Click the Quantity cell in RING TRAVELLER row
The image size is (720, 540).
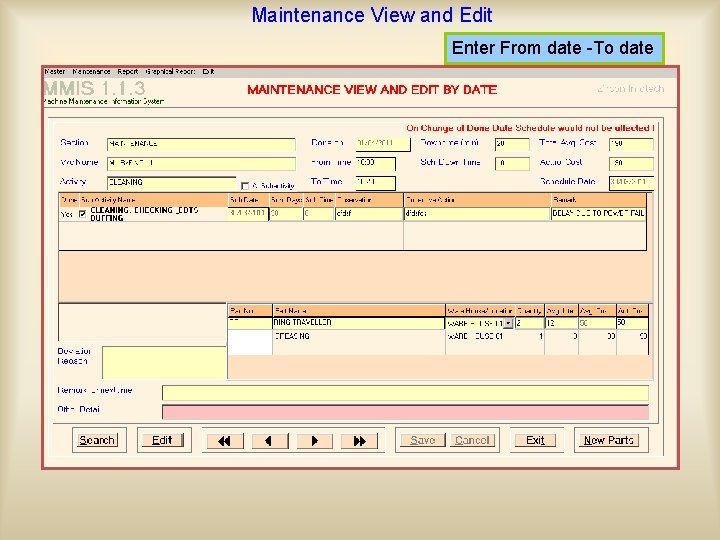[x=529, y=323]
